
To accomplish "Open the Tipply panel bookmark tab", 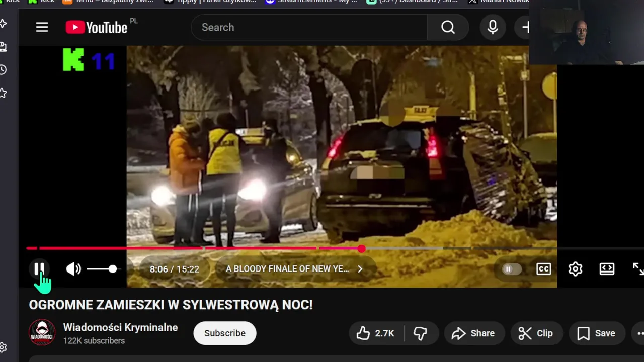I will (x=210, y=2).
